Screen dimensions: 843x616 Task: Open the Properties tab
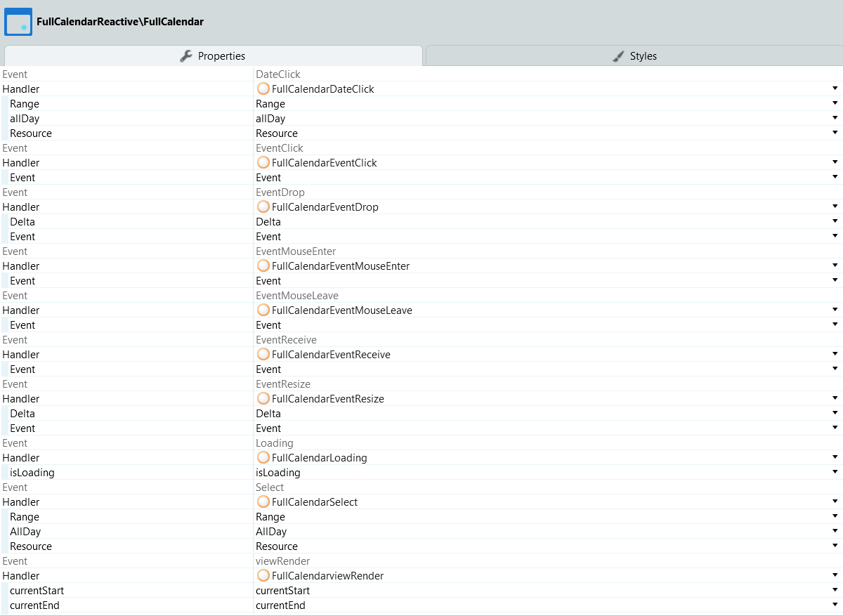[x=213, y=56]
